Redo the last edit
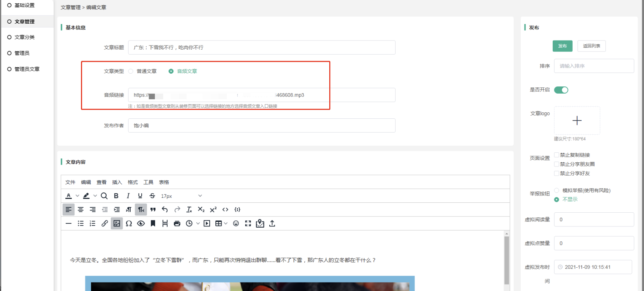The height and width of the screenshot is (291, 644). pos(177,210)
